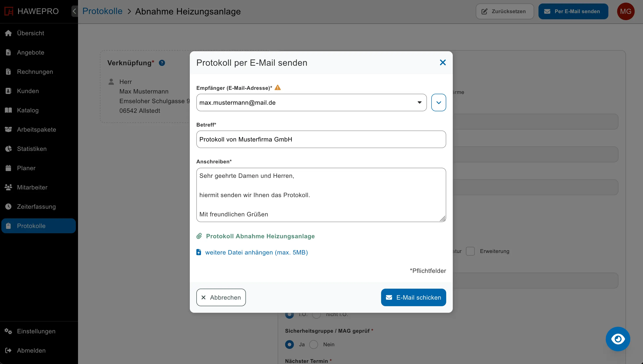Click the support eye icon bottom right
643x364 pixels.
point(618,339)
